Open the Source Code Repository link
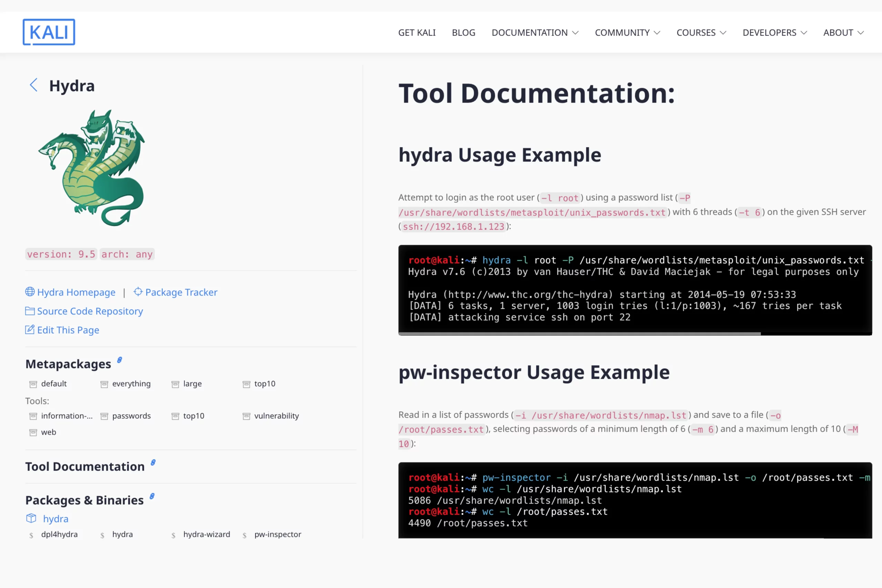 coord(90,311)
